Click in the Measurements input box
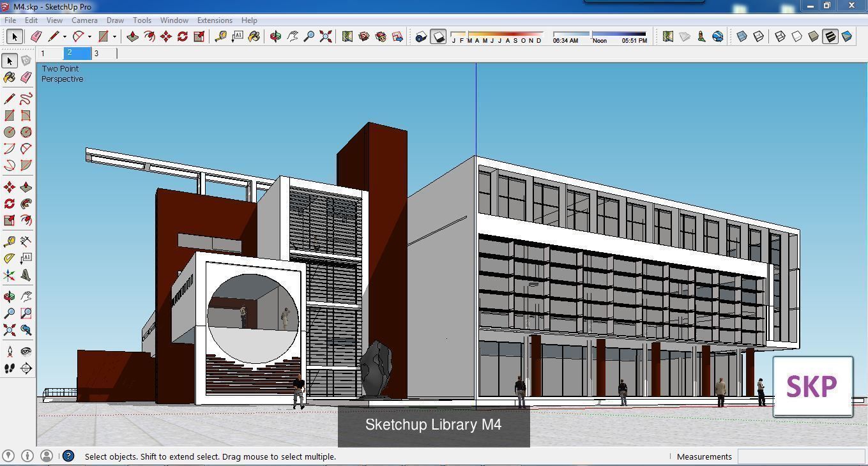 [800, 456]
